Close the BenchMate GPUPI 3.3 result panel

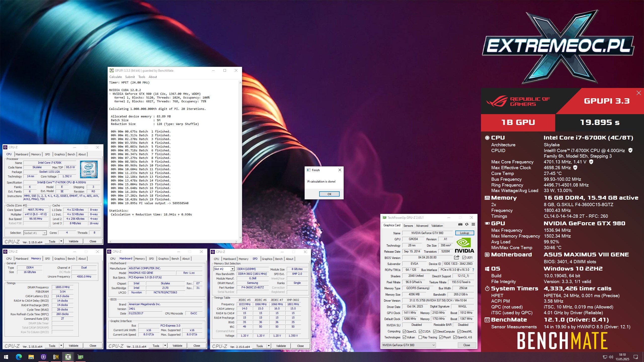point(639,93)
